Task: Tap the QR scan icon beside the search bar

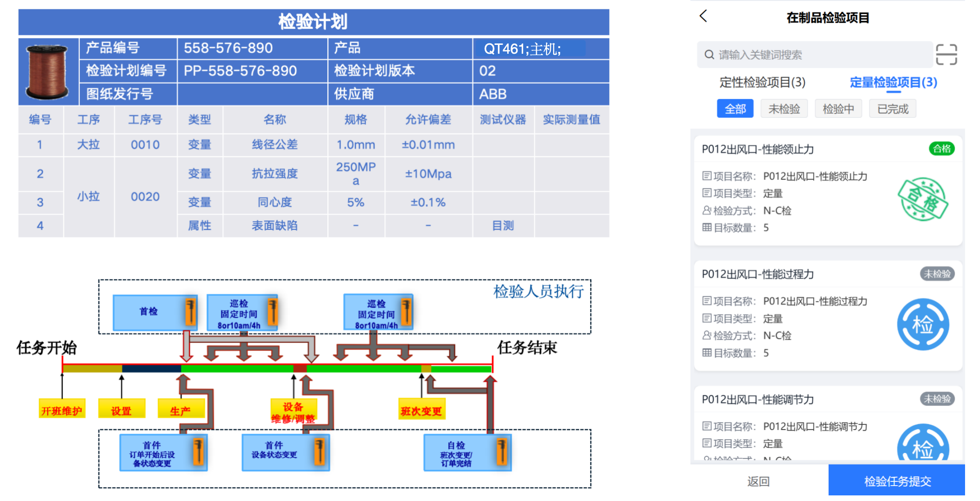Action: (947, 54)
